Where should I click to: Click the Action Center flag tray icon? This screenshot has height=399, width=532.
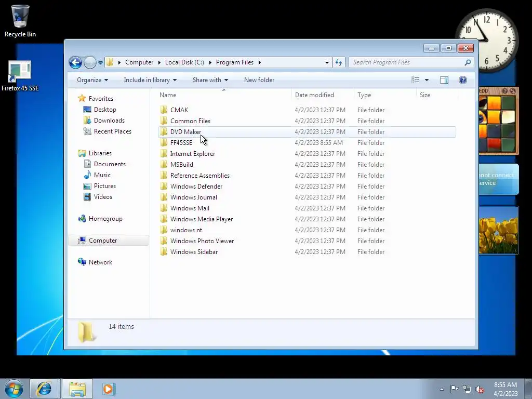(x=454, y=389)
